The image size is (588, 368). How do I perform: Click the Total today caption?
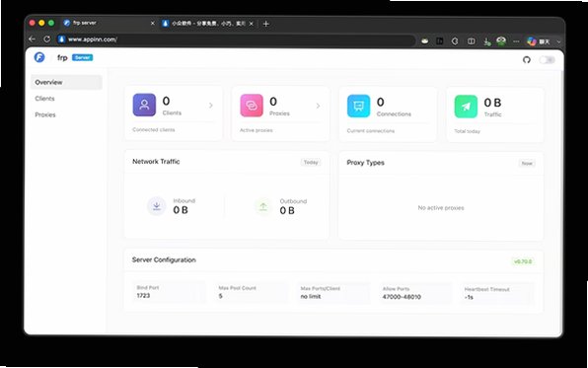tap(468, 131)
